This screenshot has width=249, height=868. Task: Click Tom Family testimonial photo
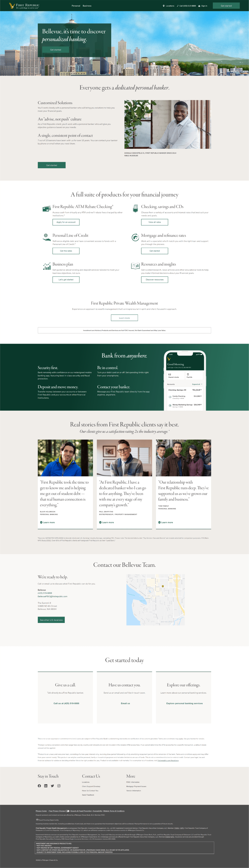[184, 458]
